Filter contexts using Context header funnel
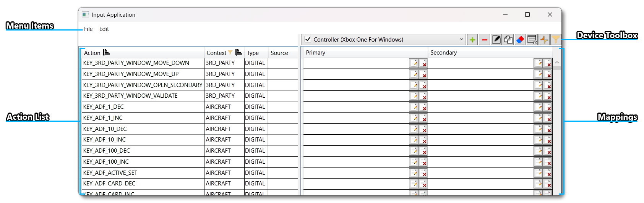 pos(230,53)
